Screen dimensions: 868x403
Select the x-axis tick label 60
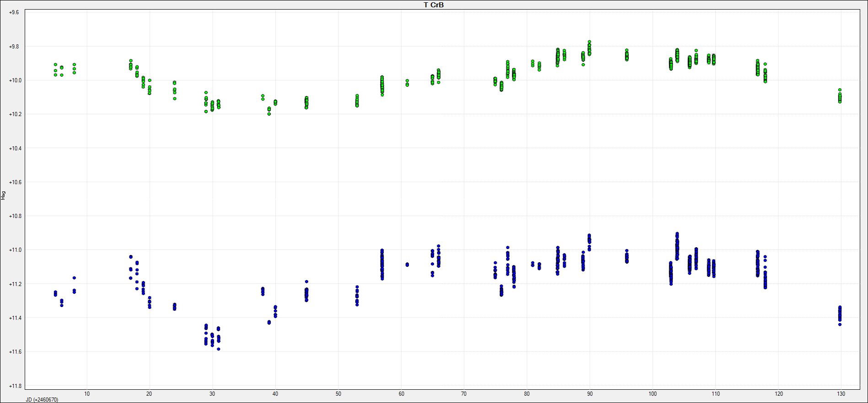[402, 394]
